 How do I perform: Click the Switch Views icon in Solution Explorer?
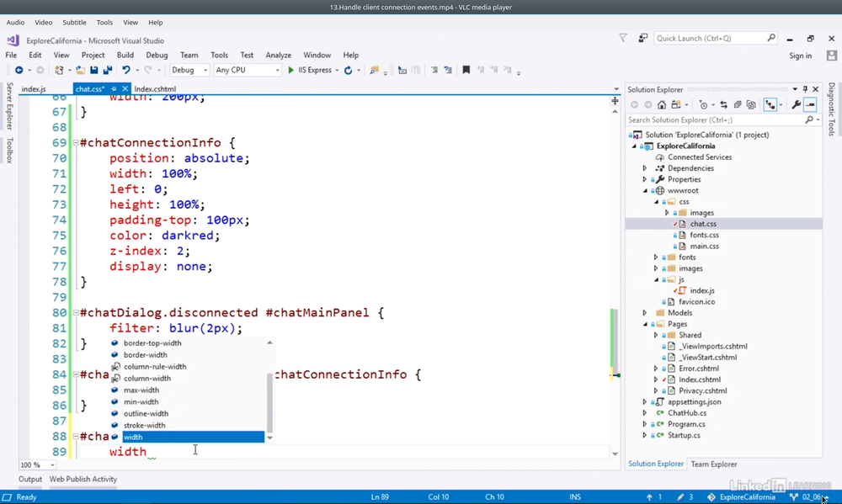[x=675, y=104]
